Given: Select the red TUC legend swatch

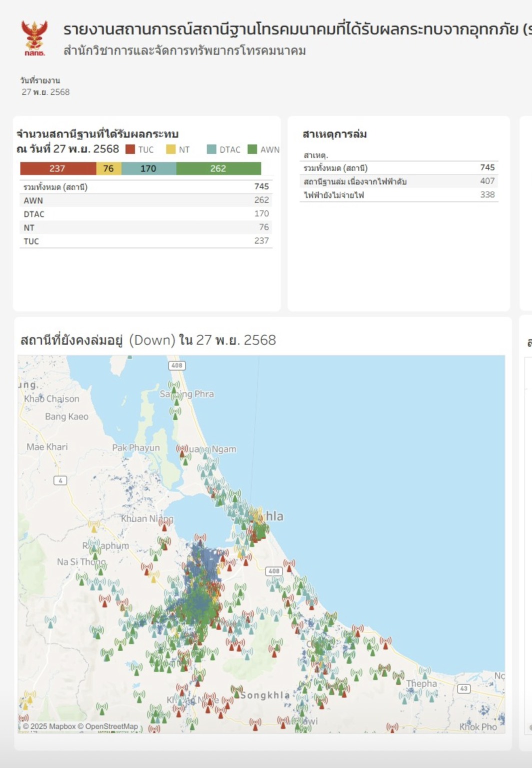Looking at the screenshot, I should coord(130,149).
